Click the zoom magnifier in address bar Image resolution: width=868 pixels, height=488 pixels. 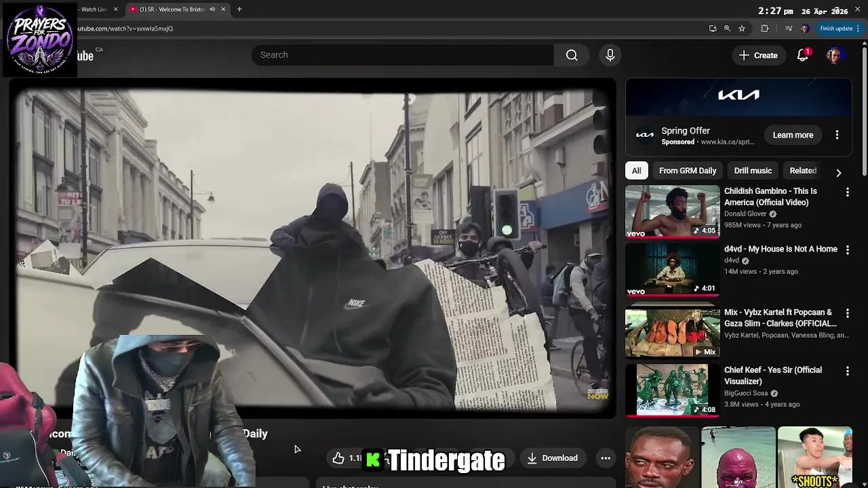(x=727, y=28)
